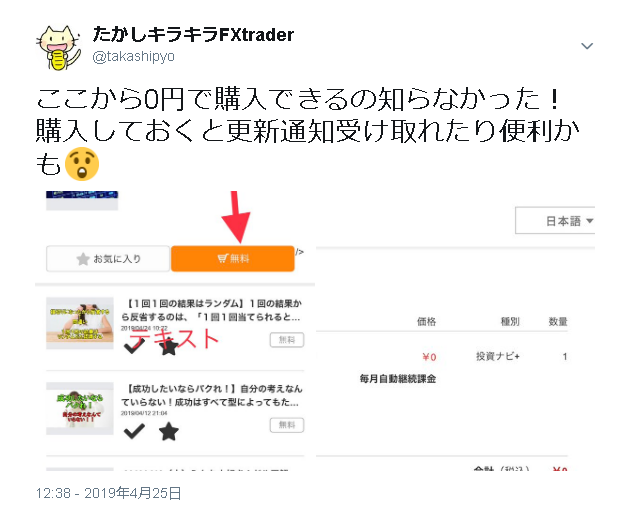
Task: Click the cat avatar profile picture
Action: pos(59,47)
